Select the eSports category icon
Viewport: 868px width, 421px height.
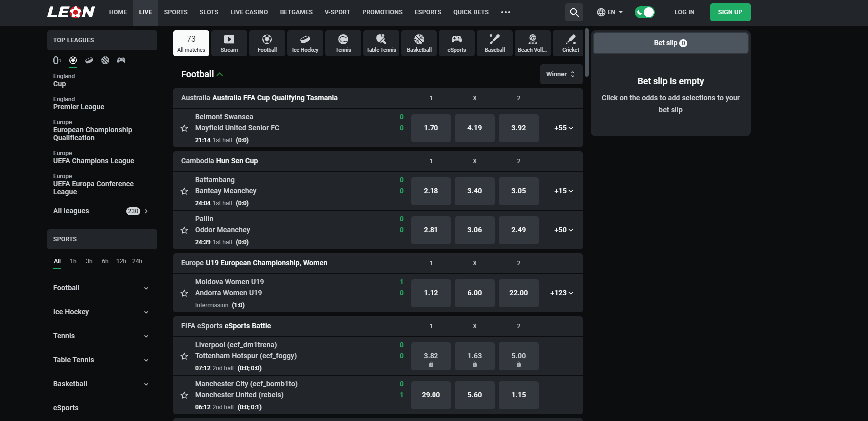click(x=457, y=43)
